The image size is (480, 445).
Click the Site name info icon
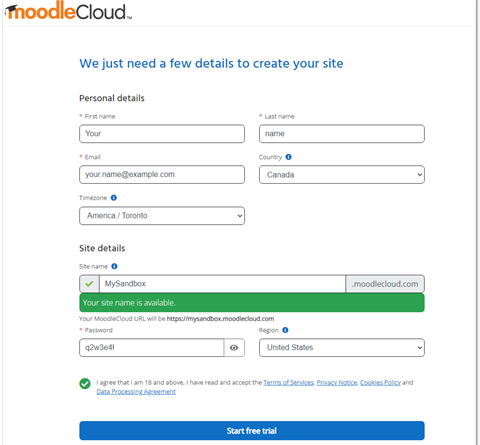tap(114, 266)
